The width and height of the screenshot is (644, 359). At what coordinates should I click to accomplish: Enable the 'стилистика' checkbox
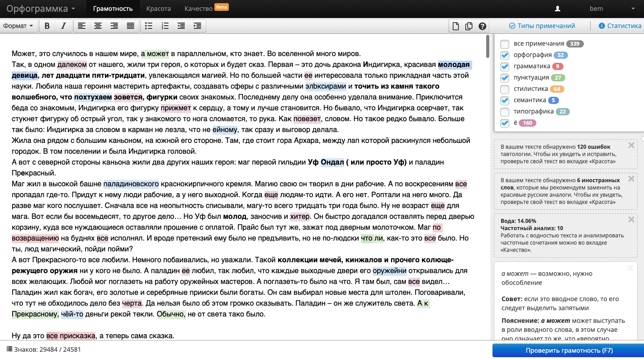coord(505,89)
